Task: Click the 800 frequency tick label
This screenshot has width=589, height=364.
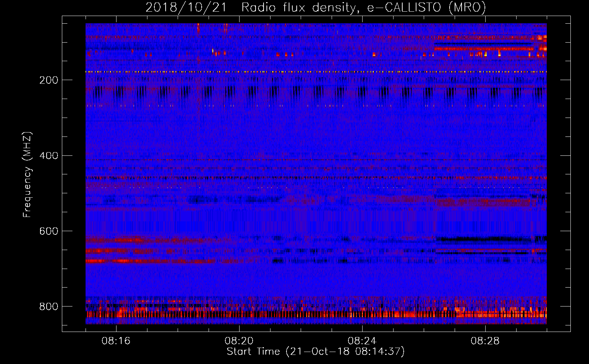Action: pos(48,306)
